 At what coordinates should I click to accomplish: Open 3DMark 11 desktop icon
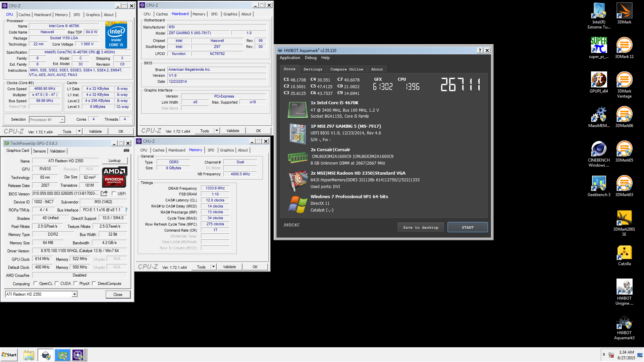point(624,48)
